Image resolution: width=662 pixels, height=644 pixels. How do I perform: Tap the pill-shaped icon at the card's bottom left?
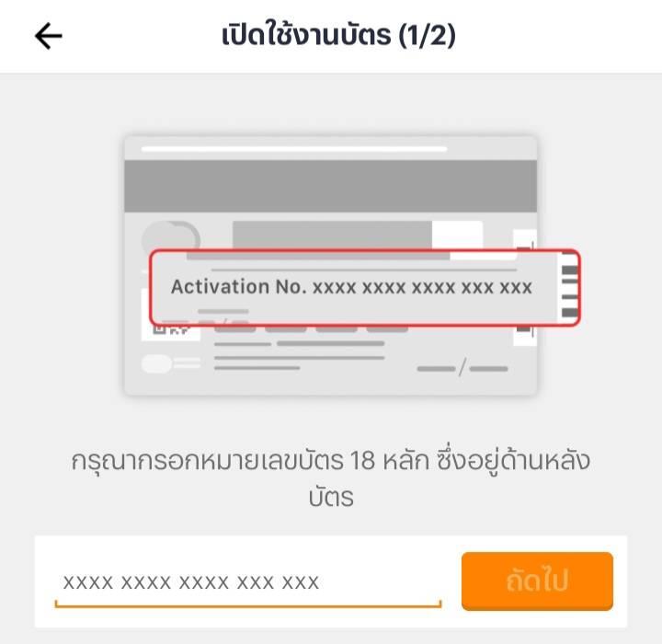pos(156,363)
